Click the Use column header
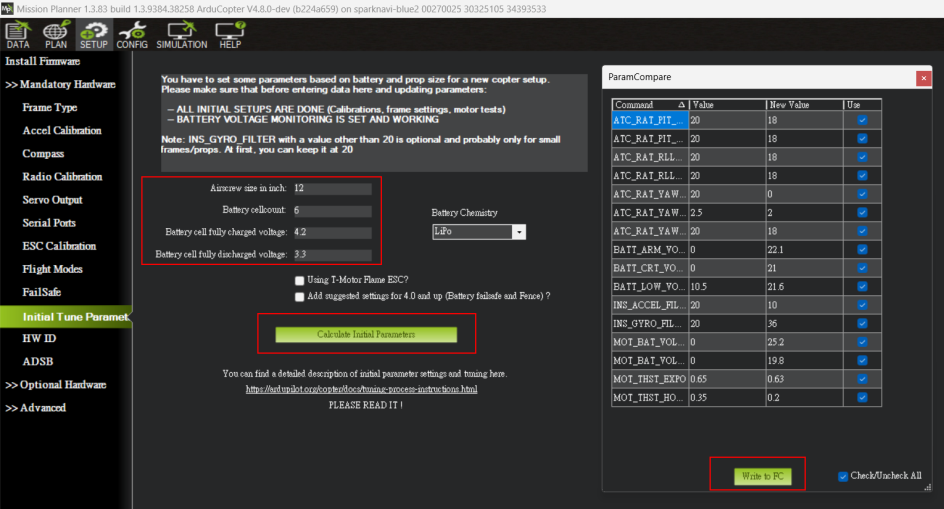Image resolution: width=944 pixels, height=509 pixels. pos(862,105)
